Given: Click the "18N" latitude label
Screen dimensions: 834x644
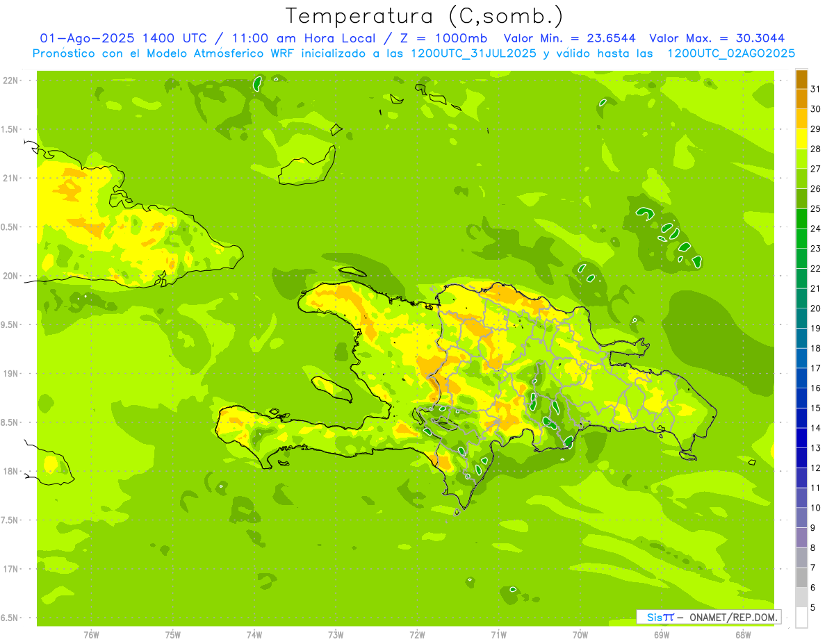Looking at the screenshot, I should [10, 471].
